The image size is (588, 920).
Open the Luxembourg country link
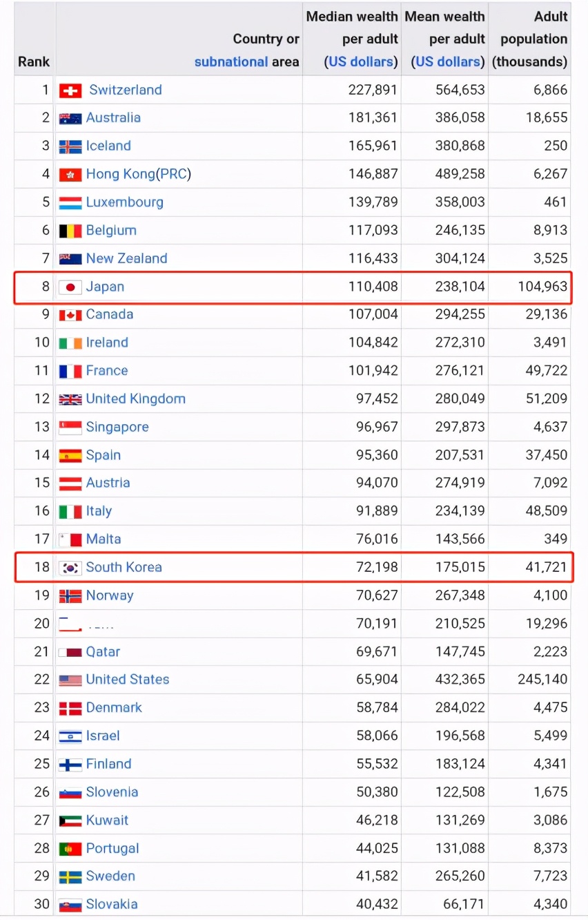(125, 202)
